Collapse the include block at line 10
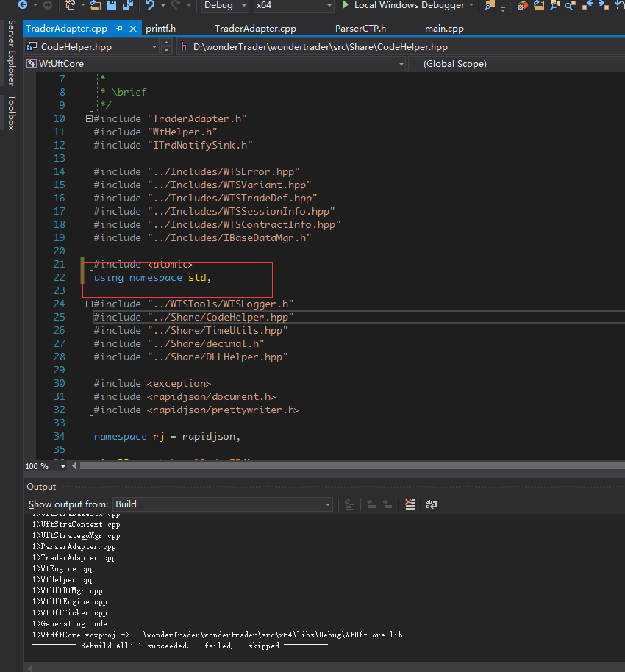The image size is (625, 672). click(89, 119)
